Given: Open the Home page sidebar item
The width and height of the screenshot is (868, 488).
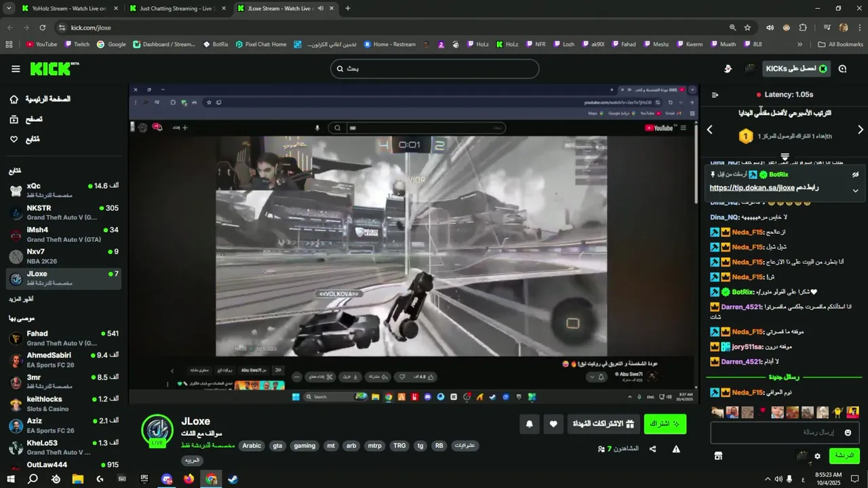Looking at the screenshot, I should click(x=41, y=99).
